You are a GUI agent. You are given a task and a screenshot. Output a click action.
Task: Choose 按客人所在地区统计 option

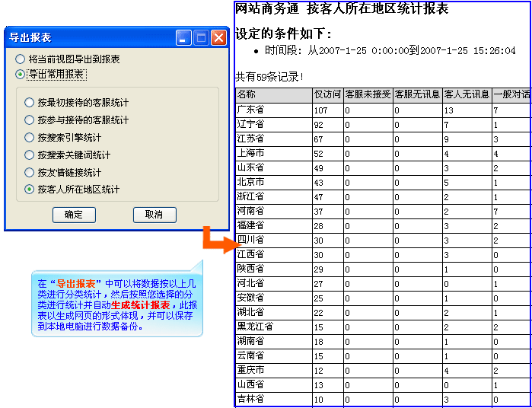[30, 189]
